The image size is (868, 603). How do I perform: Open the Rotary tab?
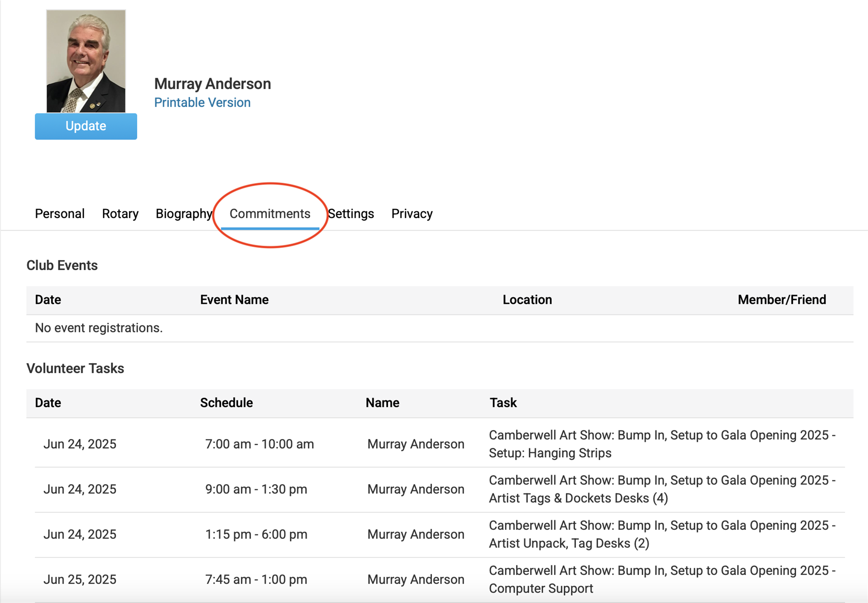(120, 214)
